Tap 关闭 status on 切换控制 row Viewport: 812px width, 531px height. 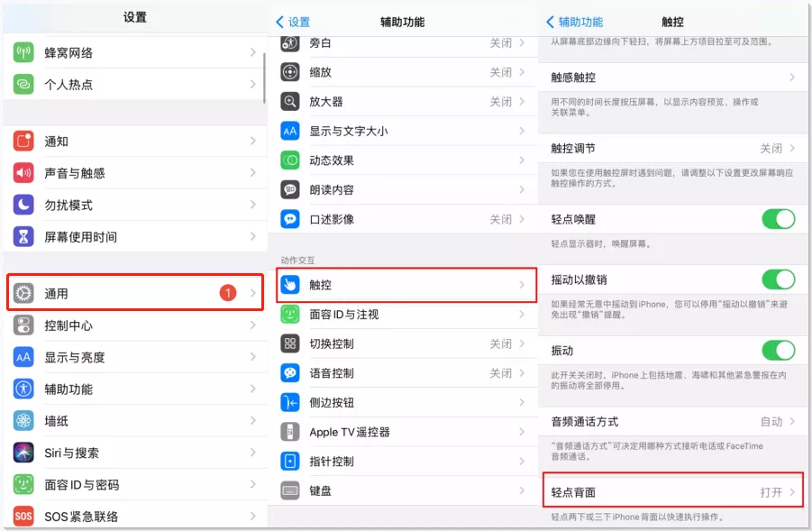pos(501,343)
